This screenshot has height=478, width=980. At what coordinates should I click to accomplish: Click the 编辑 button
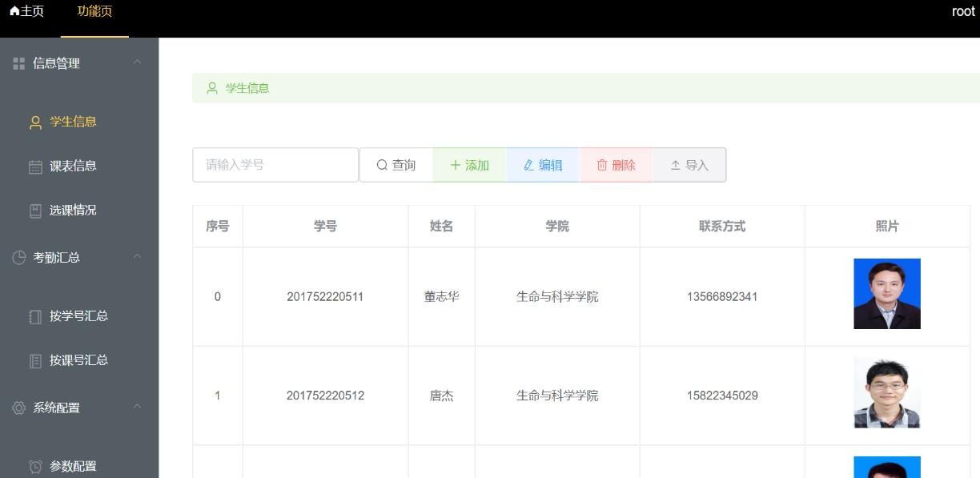pyautogui.click(x=543, y=165)
